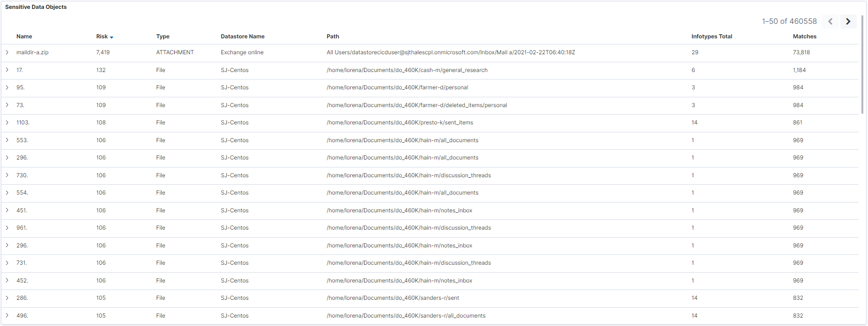The height and width of the screenshot is (326, 868).
Task: Expand the maildir-a.zip row
Action: click(x=7, y=52)
